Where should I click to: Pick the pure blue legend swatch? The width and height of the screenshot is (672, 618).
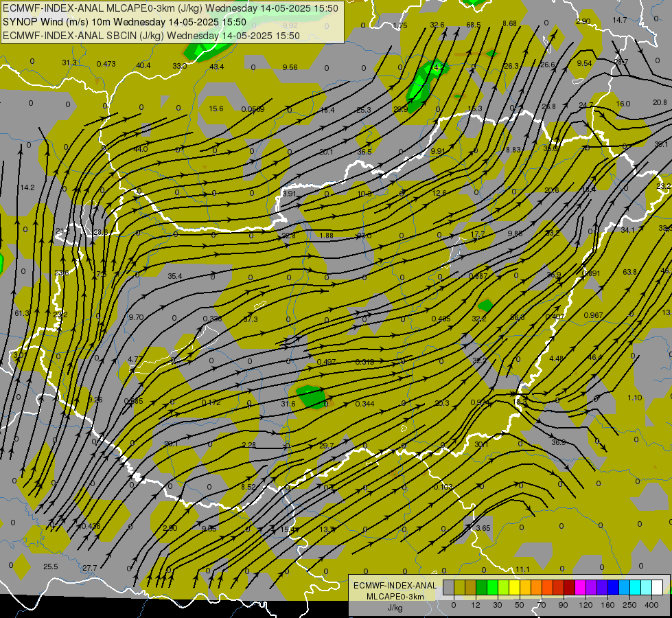[614, 587]
